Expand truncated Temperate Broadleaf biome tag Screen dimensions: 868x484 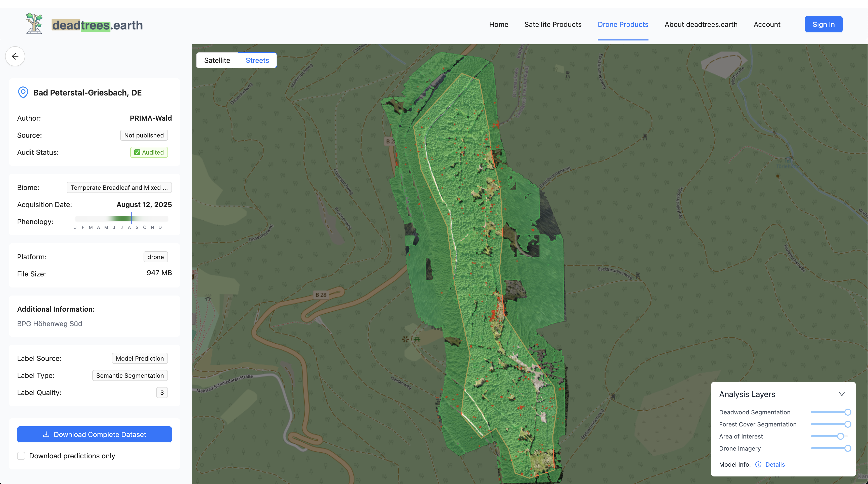coord(119,188)
